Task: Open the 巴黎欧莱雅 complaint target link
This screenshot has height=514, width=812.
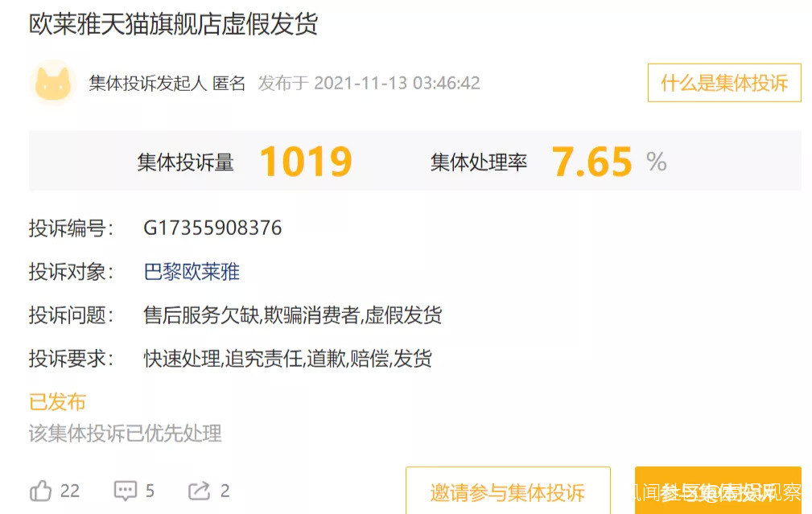Action: tap(192, 272)
